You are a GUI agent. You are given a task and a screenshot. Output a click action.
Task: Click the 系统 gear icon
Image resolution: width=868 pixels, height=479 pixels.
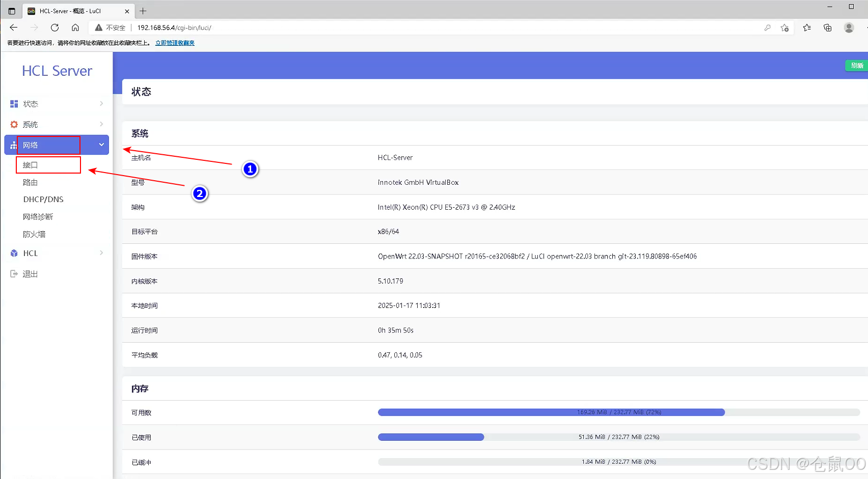pos(13,124)
